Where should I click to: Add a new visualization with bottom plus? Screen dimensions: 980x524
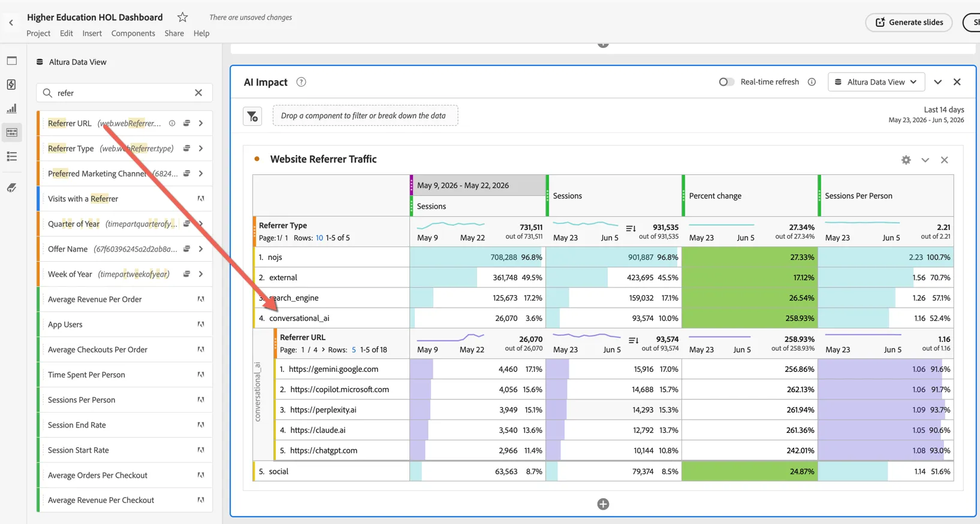[x=603, y=504]
